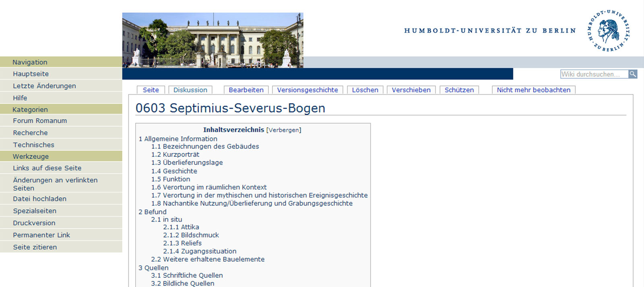The height and width of the screenshot is (287, 644).
Task: Jump to 2.2 Weitere erhaltene Bauelemente
Action: (208, 259)
